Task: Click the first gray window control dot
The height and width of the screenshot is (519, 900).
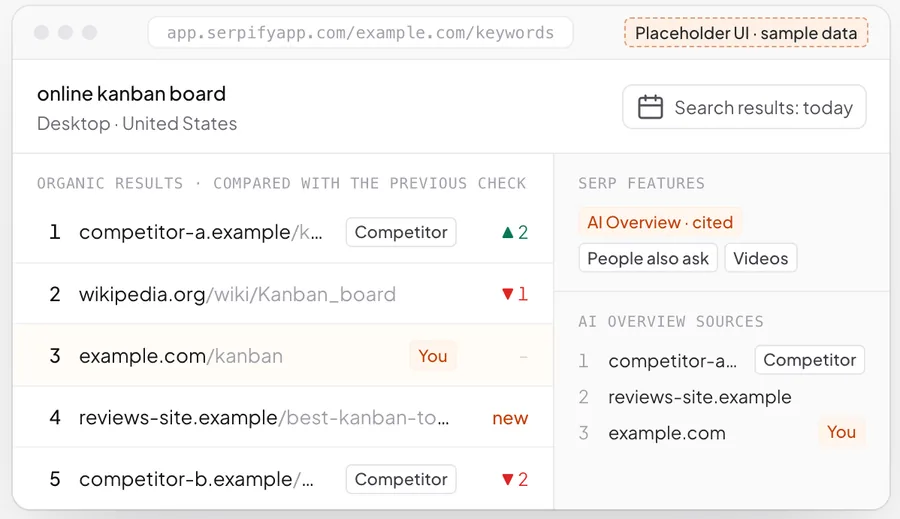Action: (41, 32)
